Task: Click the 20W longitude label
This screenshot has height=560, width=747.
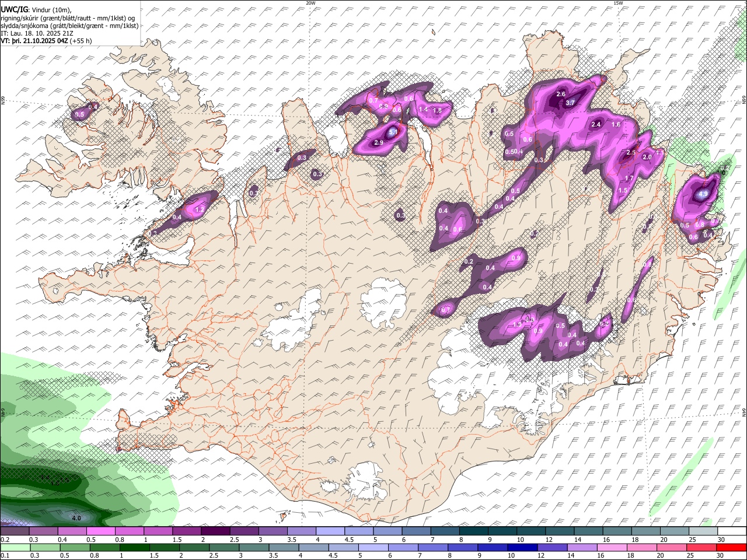Action: [311, 3]
